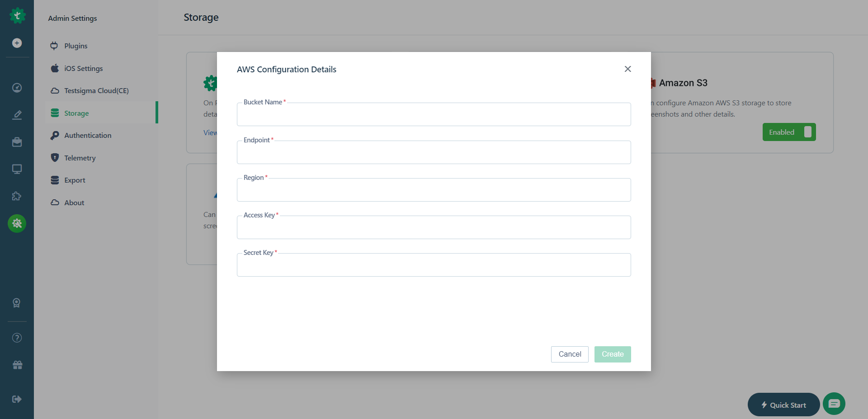The width and height of the screenshot is (868, 419).
Task: Click the logout arrow icon
Action: (x=17, y=399)
